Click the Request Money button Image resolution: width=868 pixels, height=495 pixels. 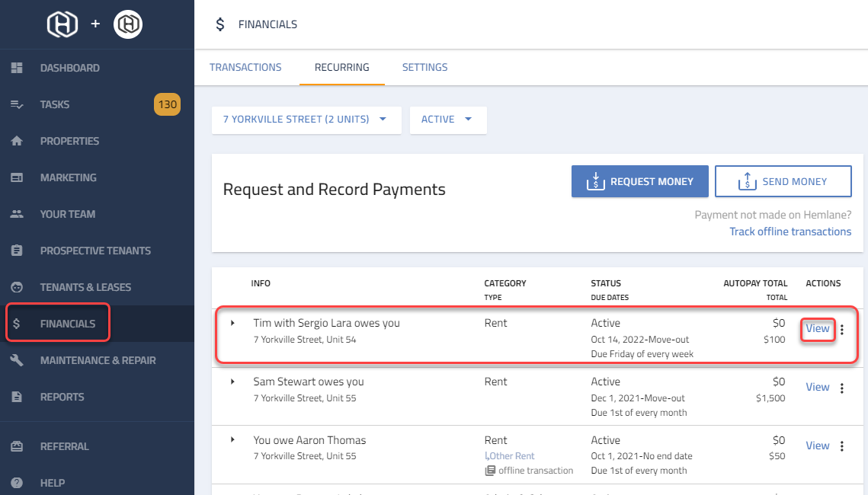point(639,182)
